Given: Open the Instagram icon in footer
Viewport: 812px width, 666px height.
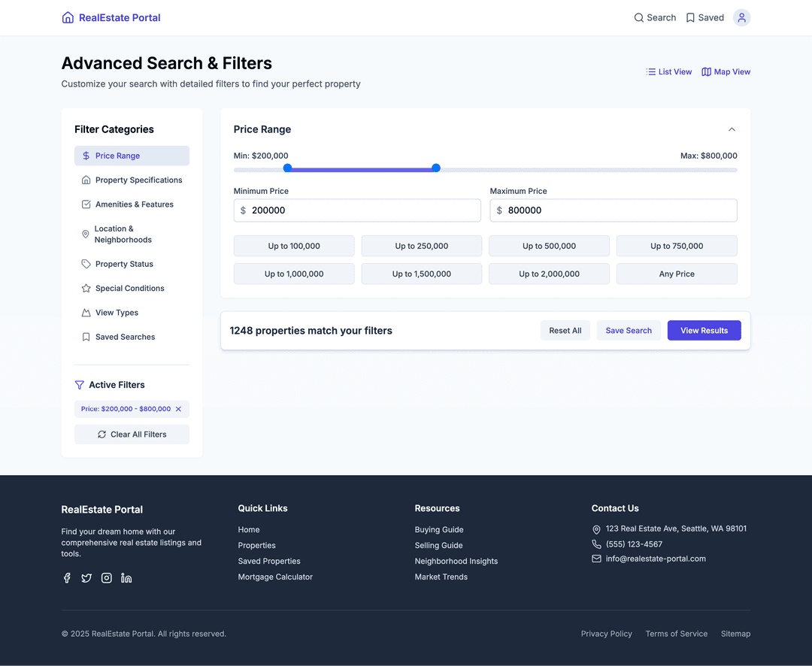Looking at the screenshot, I should 107,578.
